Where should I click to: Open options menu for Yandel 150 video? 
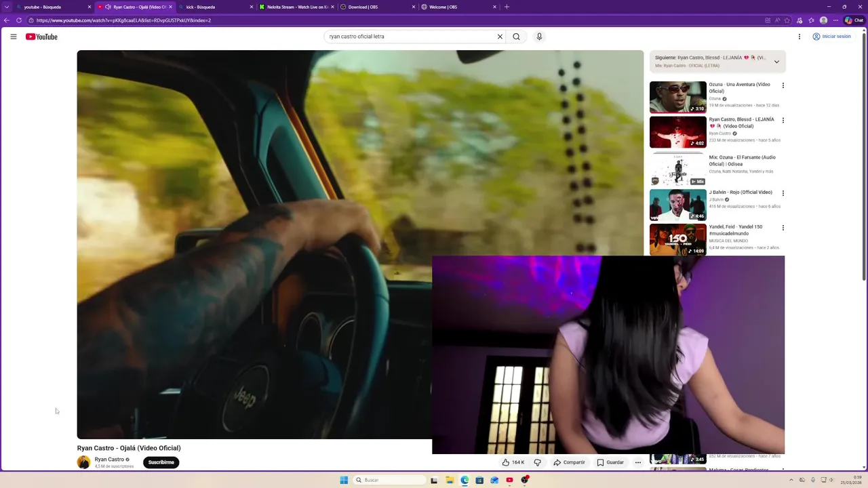click(783, 228)
